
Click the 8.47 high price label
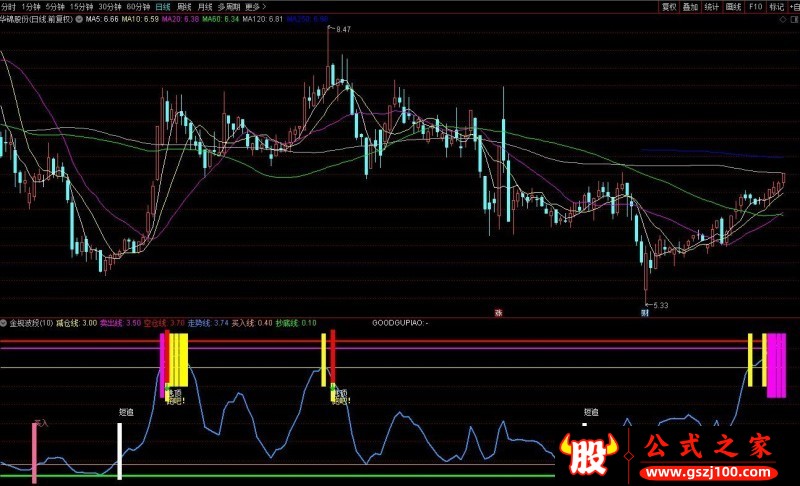point(342,30)
